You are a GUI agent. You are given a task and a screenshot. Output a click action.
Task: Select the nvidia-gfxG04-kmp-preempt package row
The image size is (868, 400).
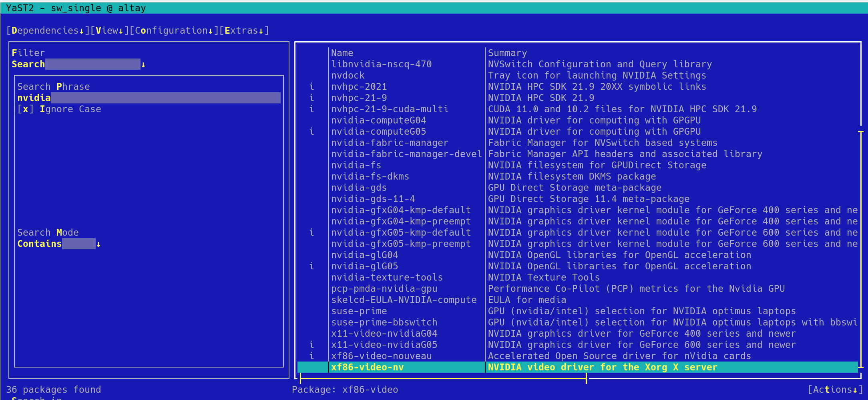tap(577, 221)
